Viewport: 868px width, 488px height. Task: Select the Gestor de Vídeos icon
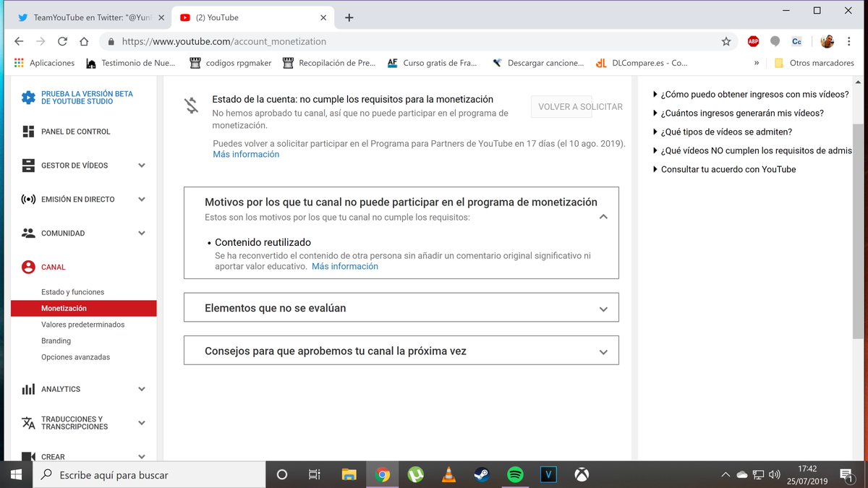point(28,166)
